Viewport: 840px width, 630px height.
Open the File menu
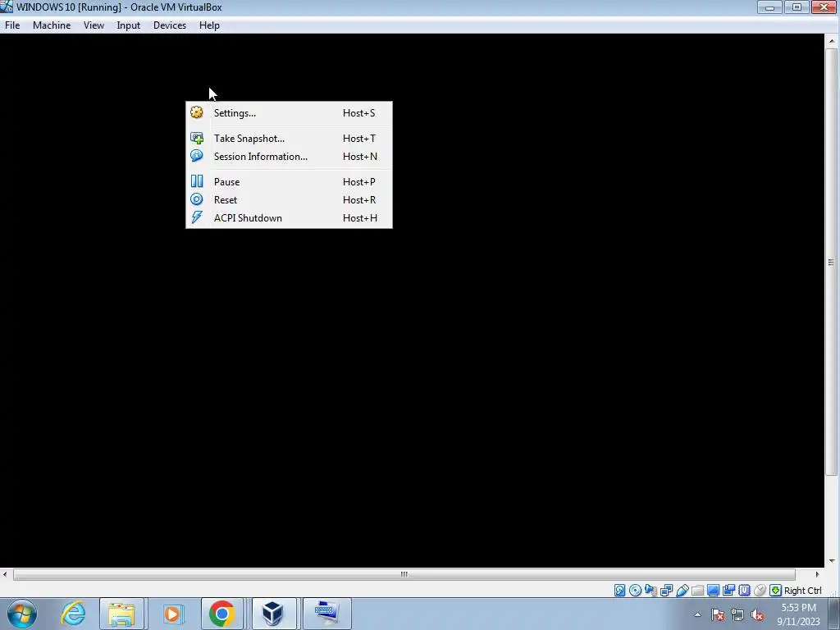12,25
